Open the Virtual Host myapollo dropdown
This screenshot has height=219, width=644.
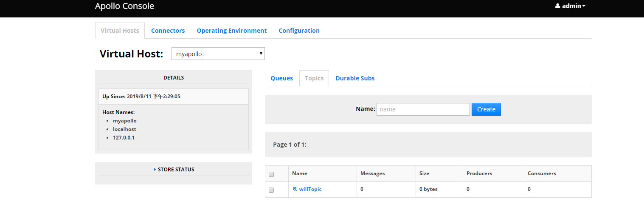[218, 54]
